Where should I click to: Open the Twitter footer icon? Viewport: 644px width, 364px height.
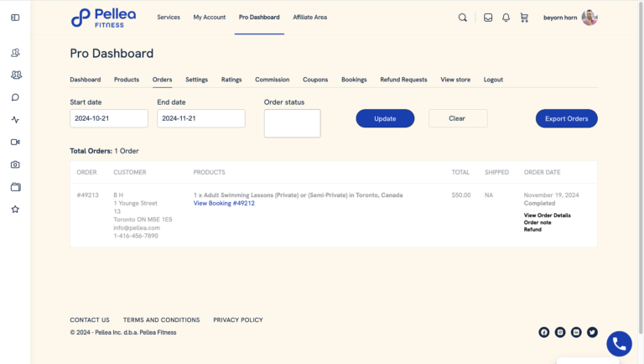tap(592, 332)
